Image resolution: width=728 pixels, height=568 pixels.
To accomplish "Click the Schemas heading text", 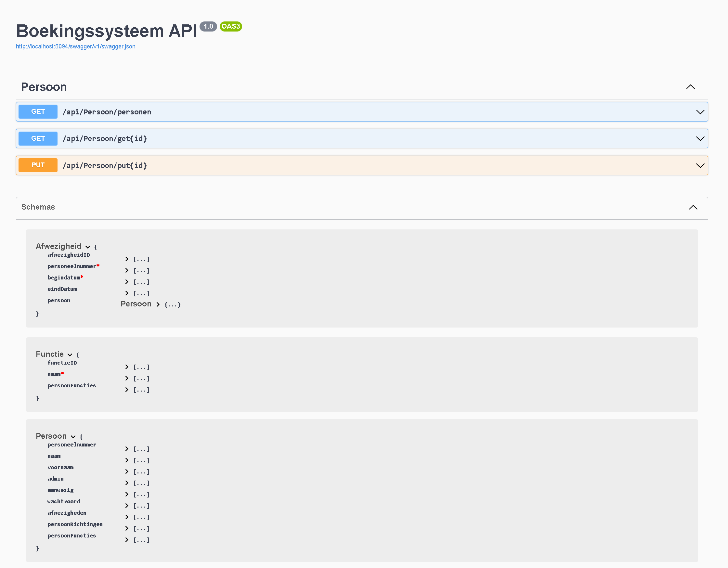I will 38,207.
